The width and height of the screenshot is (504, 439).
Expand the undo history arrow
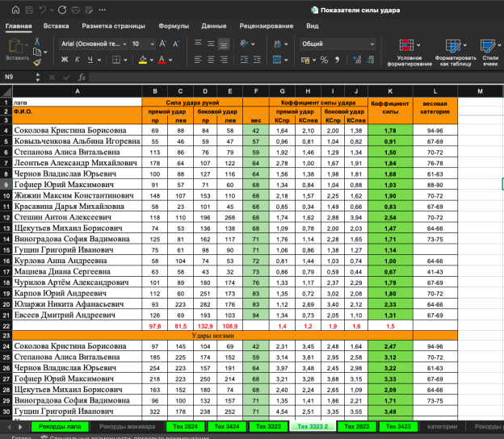(52, 10)
